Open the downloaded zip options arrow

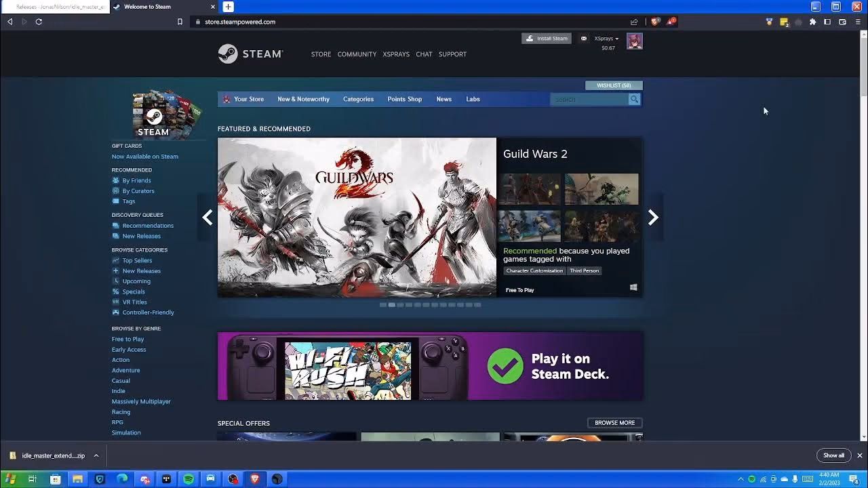click(96, 455)
